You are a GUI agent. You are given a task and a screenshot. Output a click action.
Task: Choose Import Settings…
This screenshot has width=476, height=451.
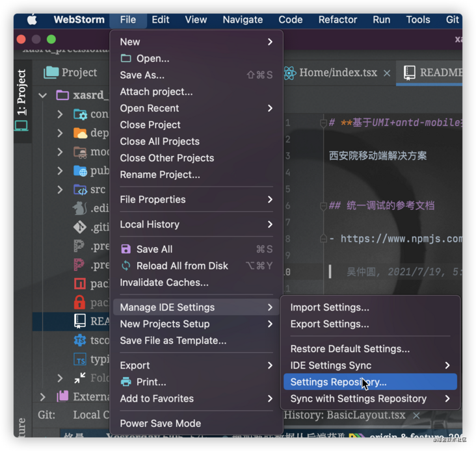(x=370, y=307)
